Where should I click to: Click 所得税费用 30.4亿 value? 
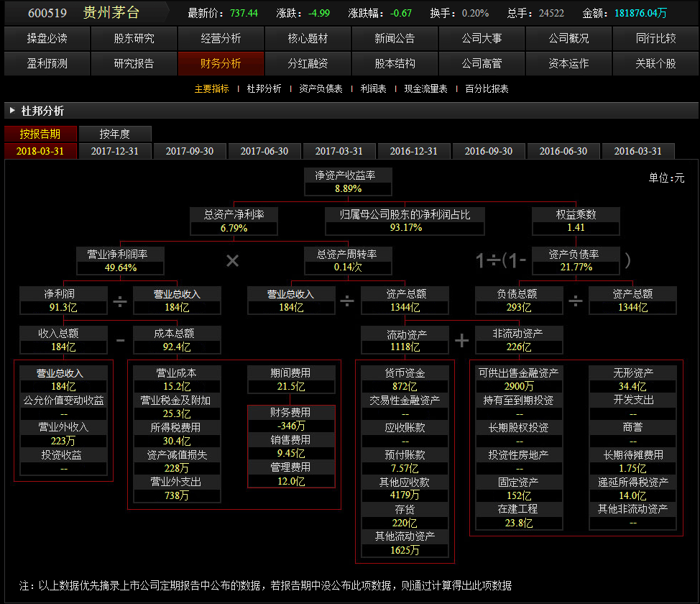point(177,441)
